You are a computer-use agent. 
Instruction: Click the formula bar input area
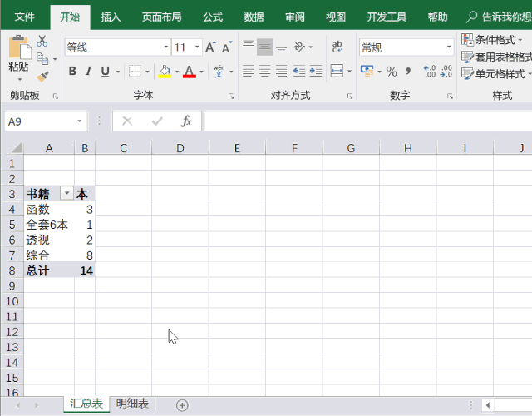(x=368, y=121)
